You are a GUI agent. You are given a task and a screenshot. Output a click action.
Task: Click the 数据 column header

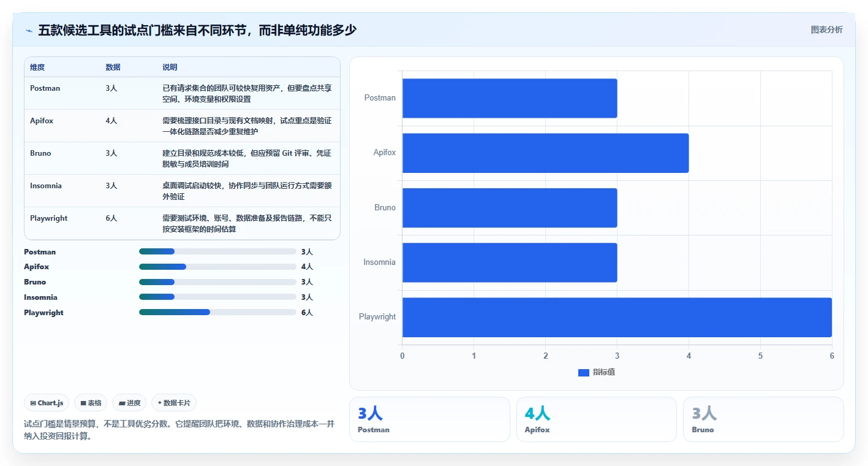point(113,67)
